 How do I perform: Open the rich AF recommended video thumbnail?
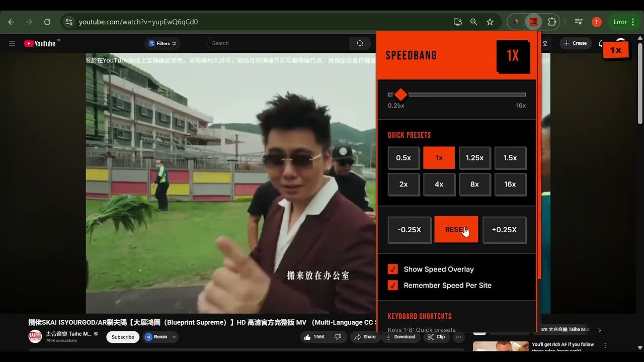pyautogui.click(x=501, y=347)
